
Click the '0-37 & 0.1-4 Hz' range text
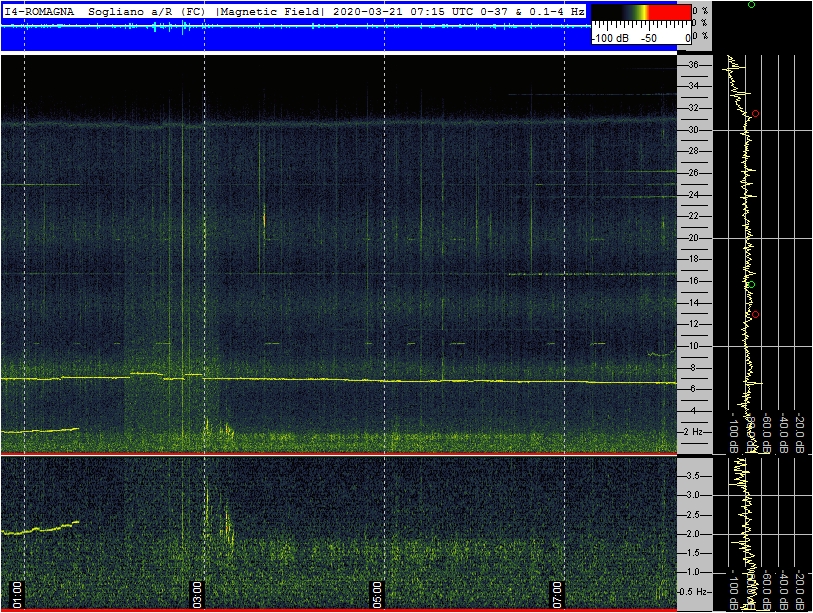point(532,11)
